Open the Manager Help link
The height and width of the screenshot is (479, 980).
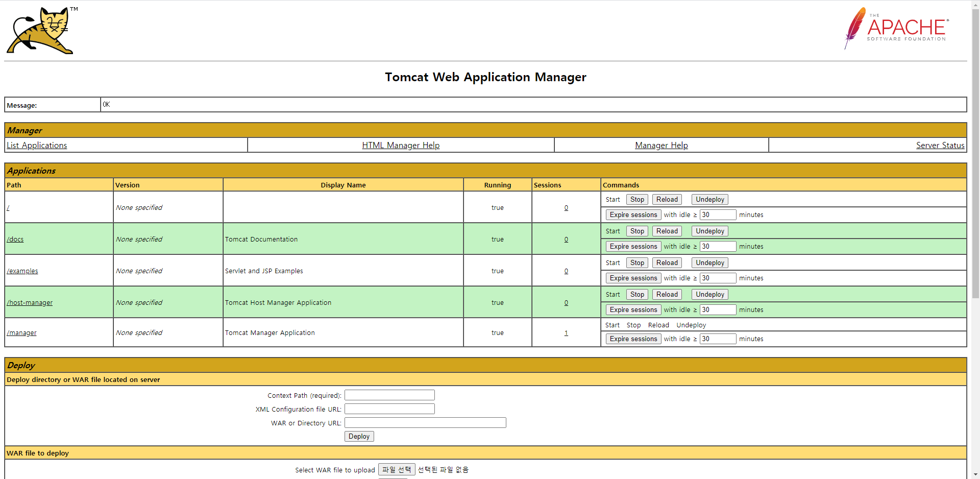click(661, 146)
